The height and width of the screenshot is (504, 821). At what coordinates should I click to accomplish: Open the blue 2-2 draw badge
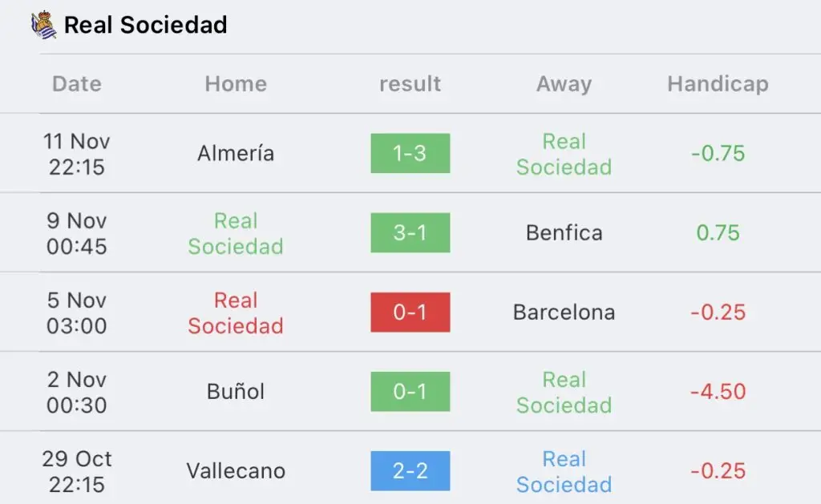pyautogui.click(x=410, y=471)
